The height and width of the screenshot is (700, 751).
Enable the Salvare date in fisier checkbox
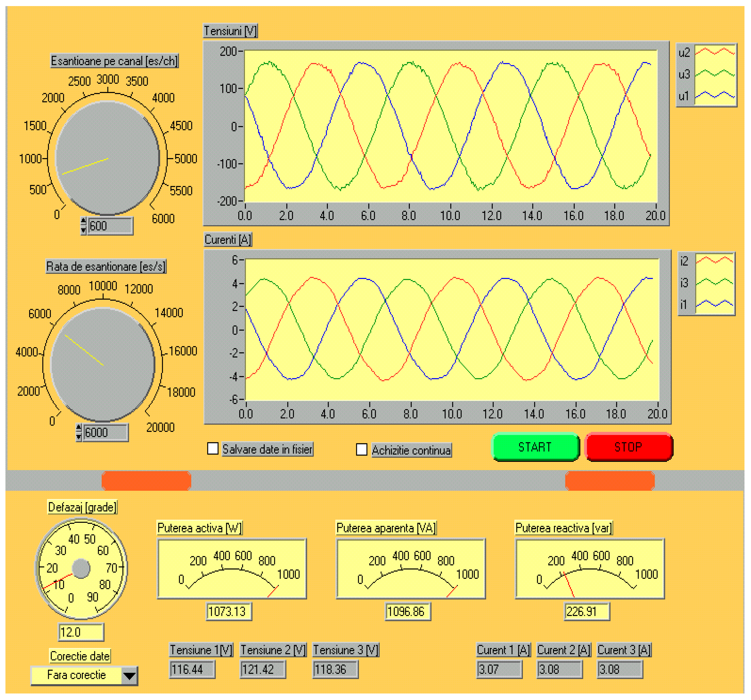coord(213,448)
